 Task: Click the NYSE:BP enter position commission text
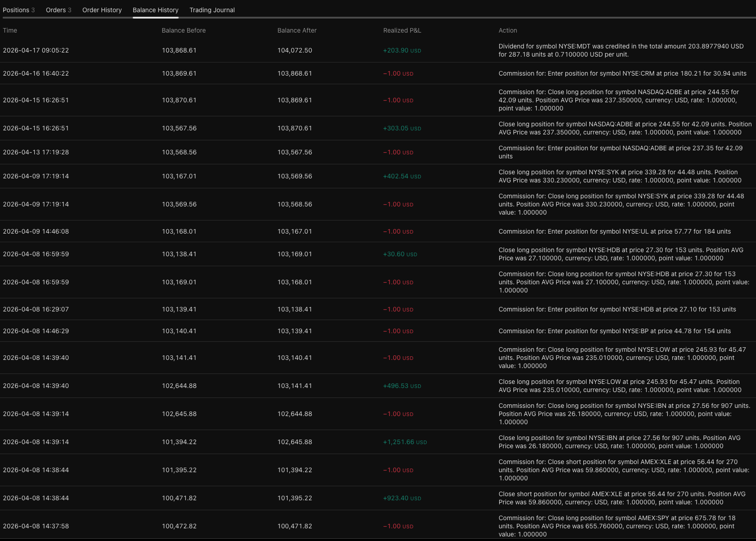tap(615, 331)
